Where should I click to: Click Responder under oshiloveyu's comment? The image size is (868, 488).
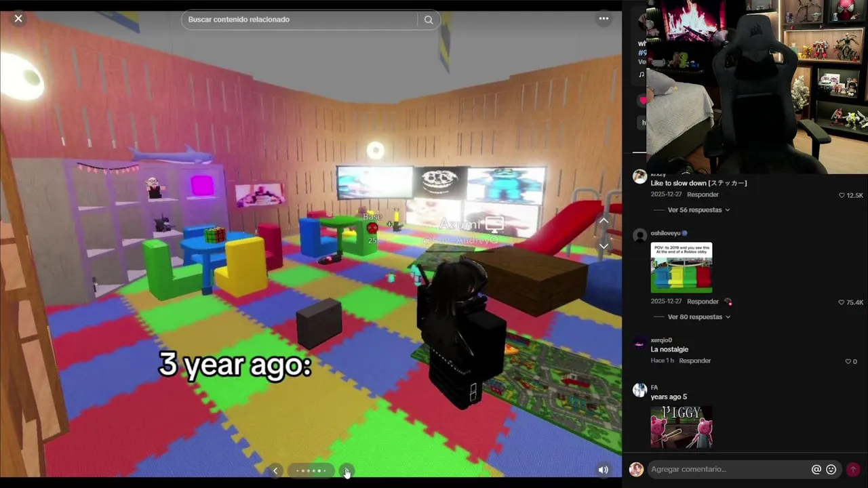(x=703, y=302)
